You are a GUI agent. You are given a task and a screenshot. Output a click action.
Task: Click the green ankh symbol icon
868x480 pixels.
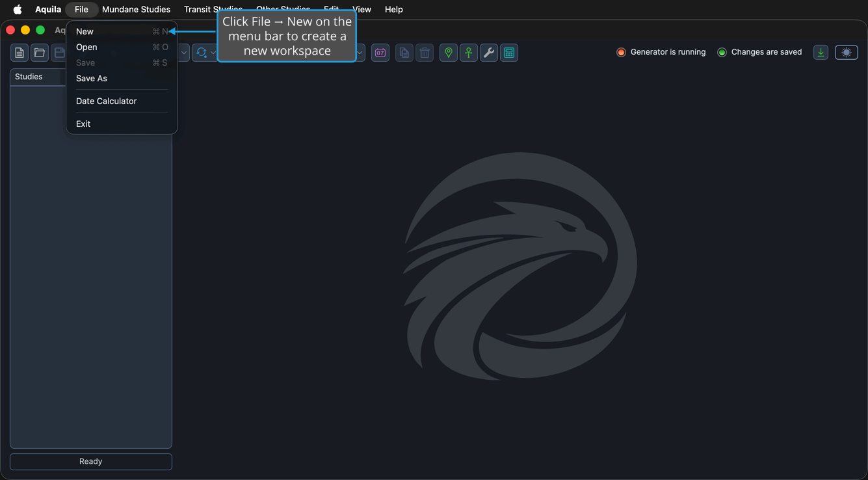point(469,53)
